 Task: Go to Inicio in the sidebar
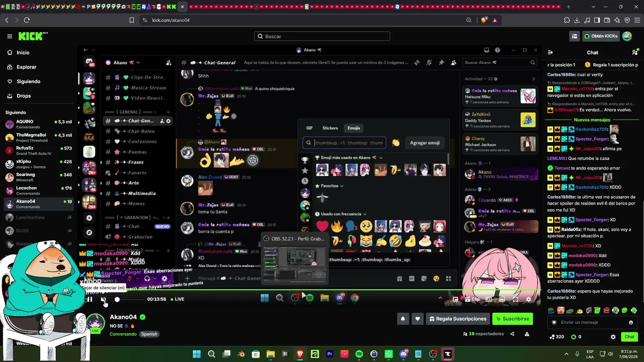point(39,53)
